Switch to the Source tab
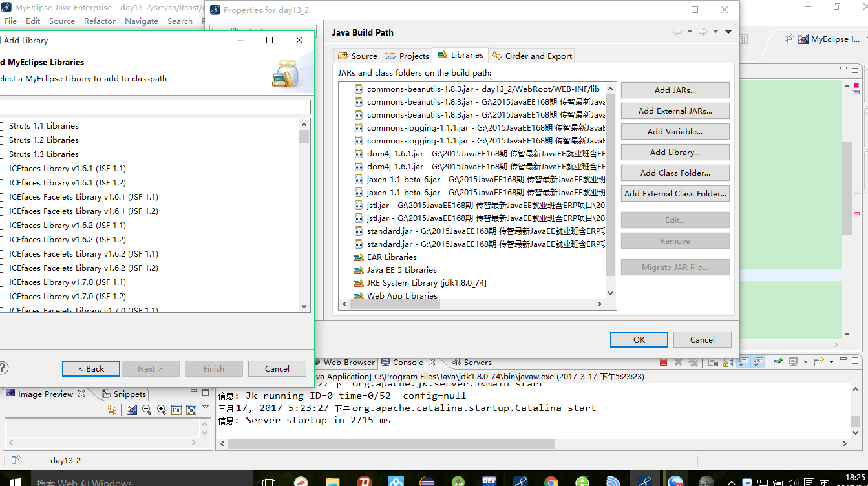The height and width of the screenshot is (486, 868). (x=357, y=56)
